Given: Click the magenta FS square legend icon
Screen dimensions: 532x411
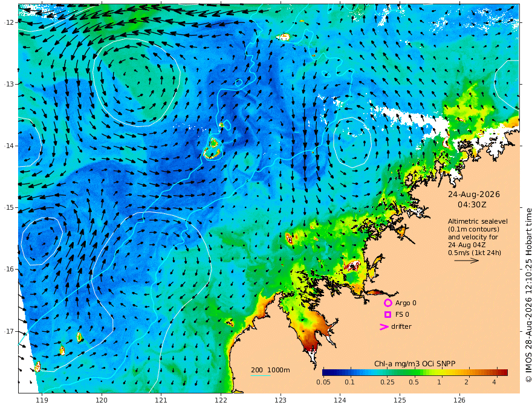Looking at the screenshot, I should pos(388,315).
